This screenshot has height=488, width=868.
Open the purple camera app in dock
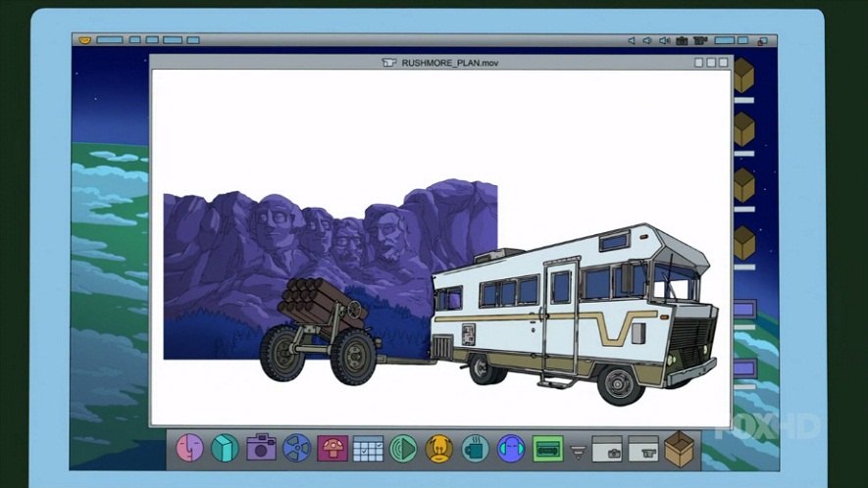pos(261,447)
